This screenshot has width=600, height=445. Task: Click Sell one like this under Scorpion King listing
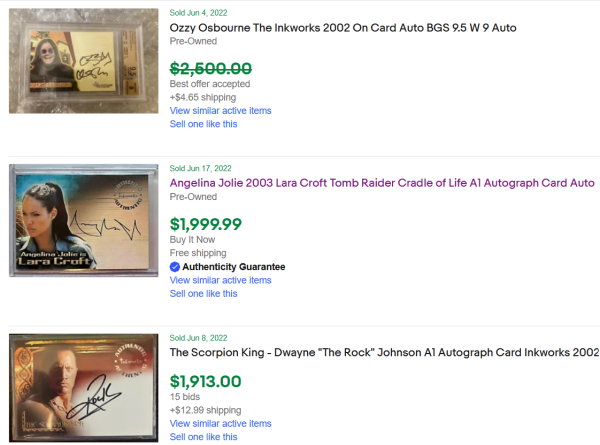pos(203,437)
